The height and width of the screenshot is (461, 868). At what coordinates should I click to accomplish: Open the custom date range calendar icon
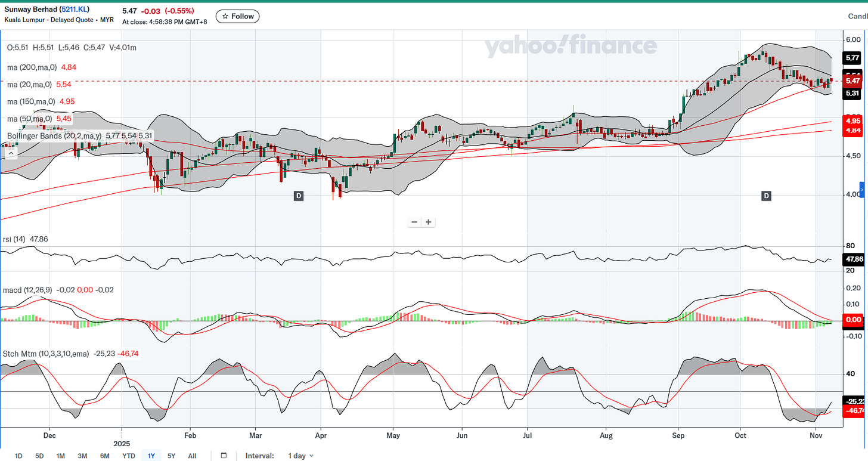(224, 456)
